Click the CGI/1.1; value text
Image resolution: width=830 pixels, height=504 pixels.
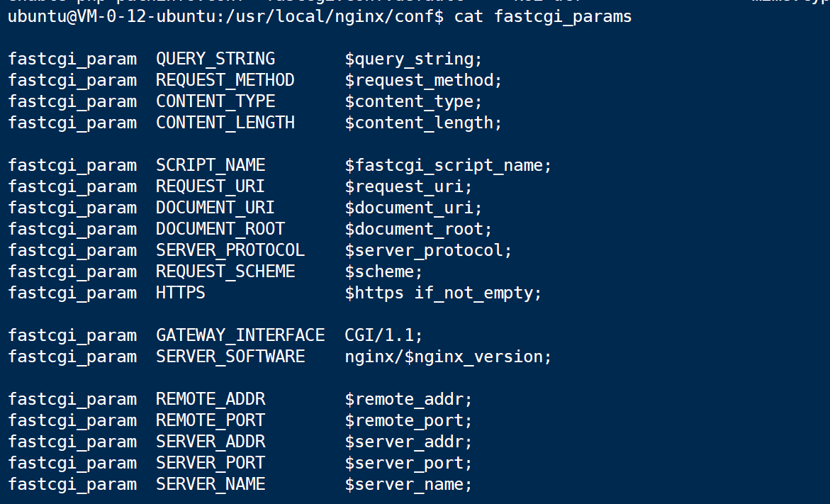click(383, 335)
